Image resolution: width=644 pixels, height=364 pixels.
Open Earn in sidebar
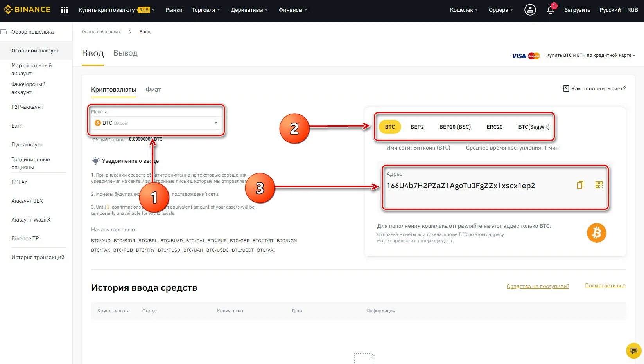click(x=17, y=126)
